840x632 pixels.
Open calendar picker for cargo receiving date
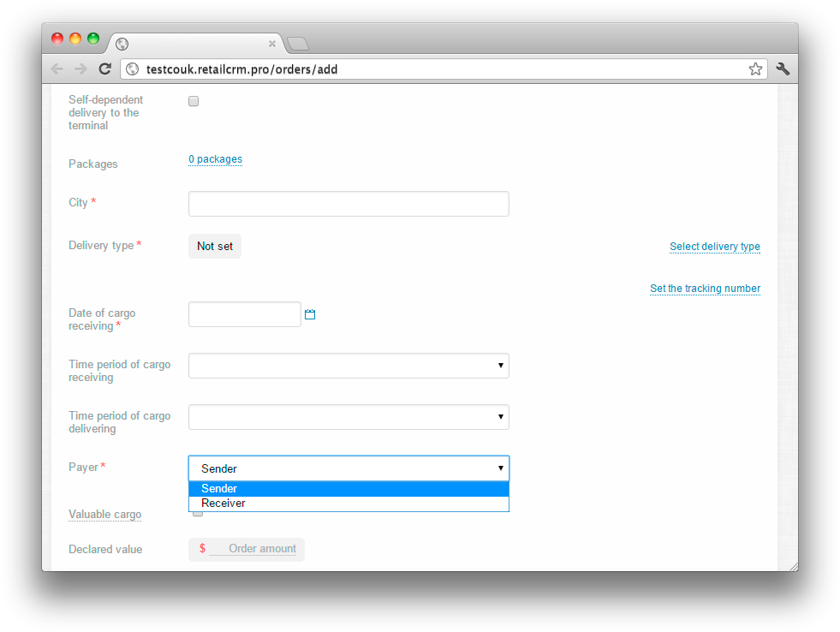click(310, 315)
